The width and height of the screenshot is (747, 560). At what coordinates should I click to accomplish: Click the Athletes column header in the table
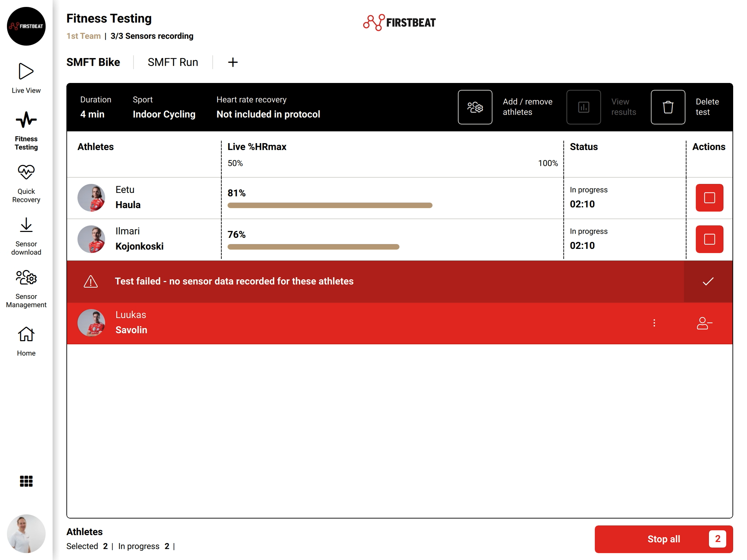point(95,147)
